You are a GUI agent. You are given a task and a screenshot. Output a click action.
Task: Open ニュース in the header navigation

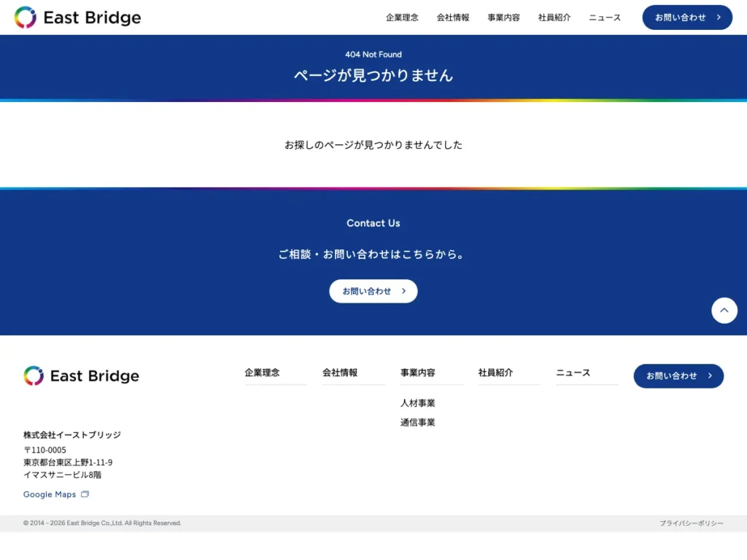tap(605, 17)
